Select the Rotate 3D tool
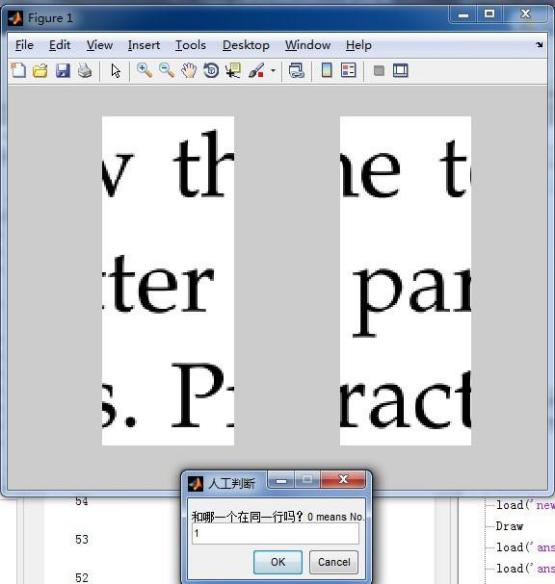The width and height of the screenshot is (555, 584). point(211,70)
